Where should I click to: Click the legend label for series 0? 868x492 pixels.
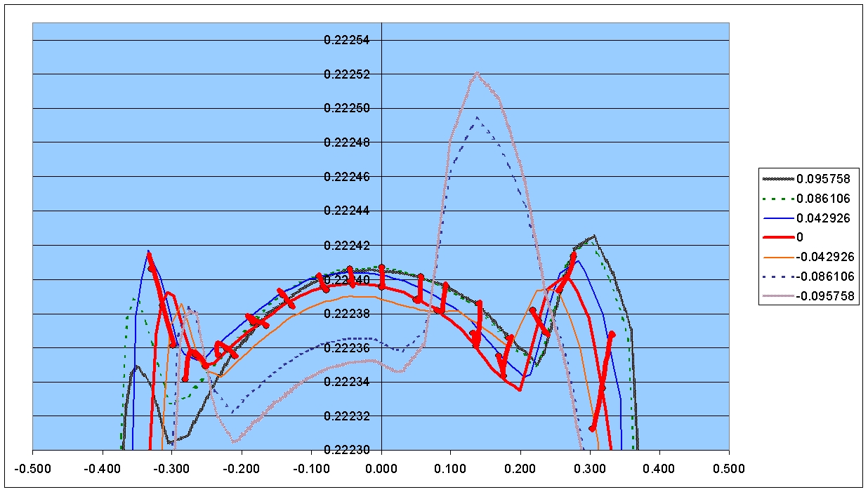pos(801,238)
